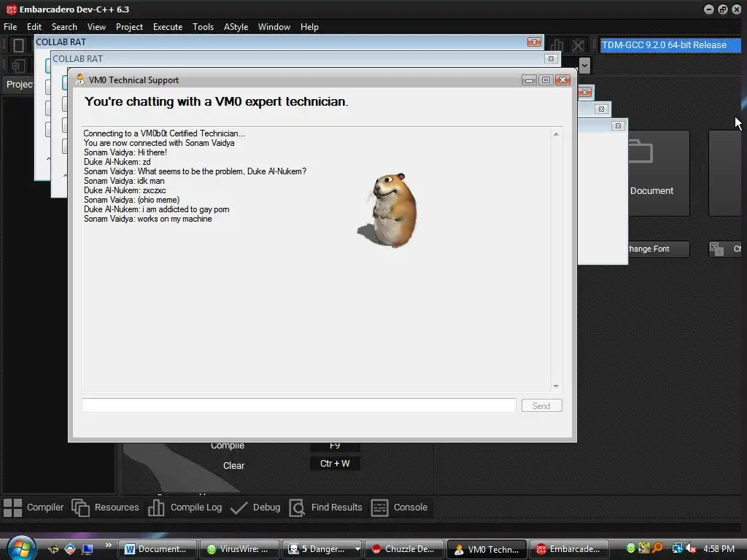Switch to the Debug bottom tab
747x560 pixels.
(x=255, y=507)
